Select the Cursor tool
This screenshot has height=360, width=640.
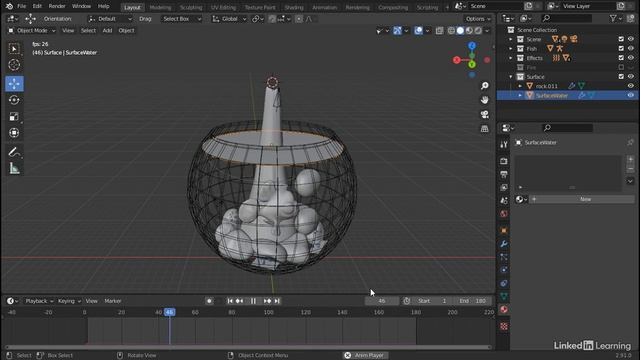pyautogui.click(x=14, y=65)
